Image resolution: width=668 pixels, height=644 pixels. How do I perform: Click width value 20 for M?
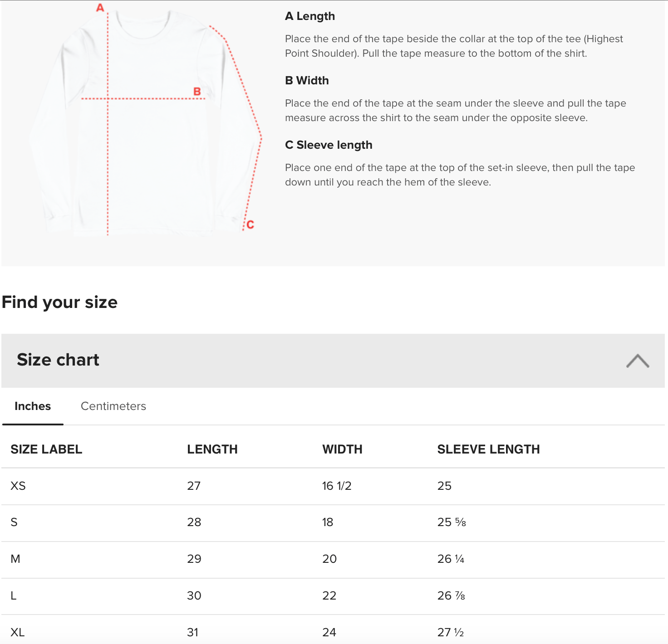[329, 559]
